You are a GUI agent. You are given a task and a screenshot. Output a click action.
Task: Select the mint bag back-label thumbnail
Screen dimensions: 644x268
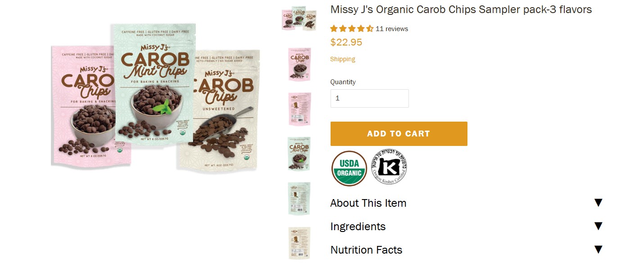299,199
